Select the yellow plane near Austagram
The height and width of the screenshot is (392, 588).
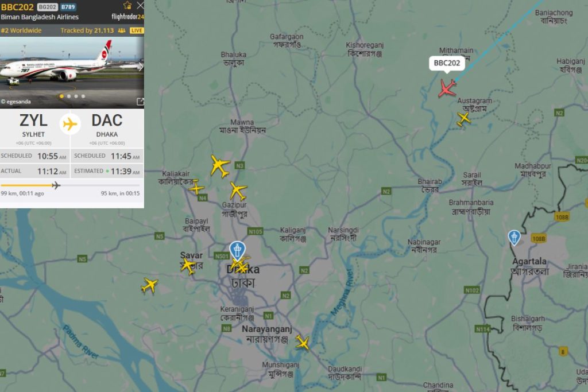coord(464,119)
